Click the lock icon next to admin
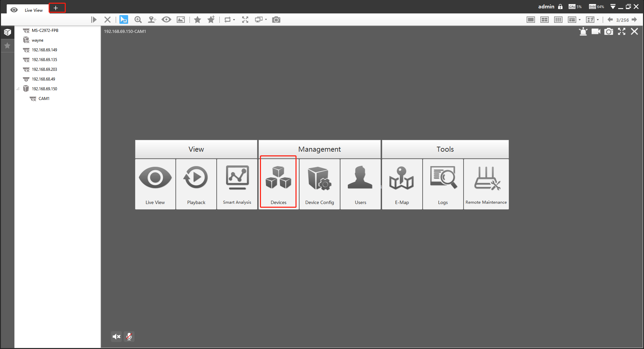644x349 pixels. pyautogui.click(x=560, y=7)
